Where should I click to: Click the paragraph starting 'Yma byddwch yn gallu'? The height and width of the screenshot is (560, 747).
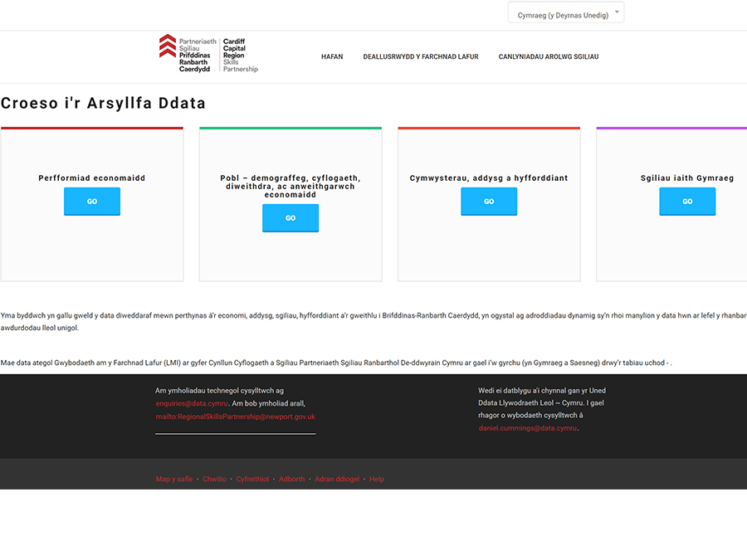tap(373, 321)
